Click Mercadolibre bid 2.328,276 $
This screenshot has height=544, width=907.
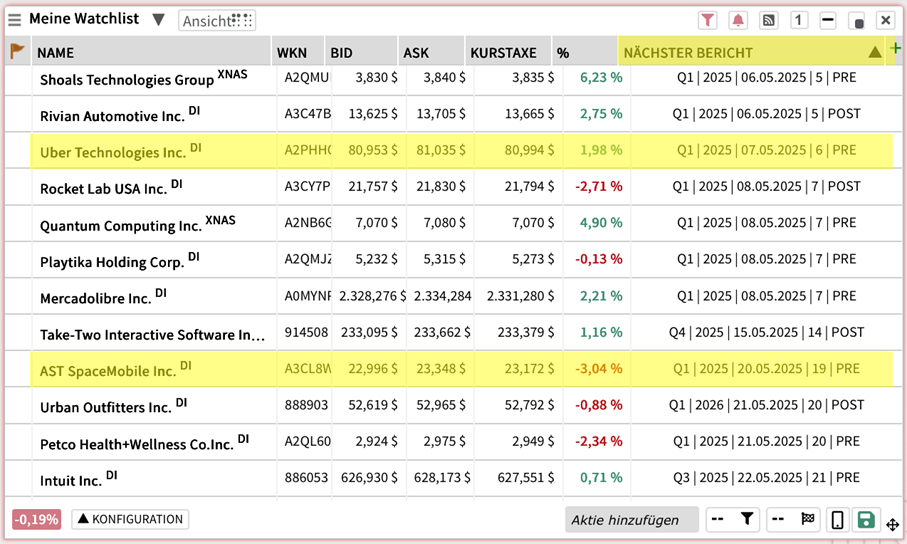373,296
